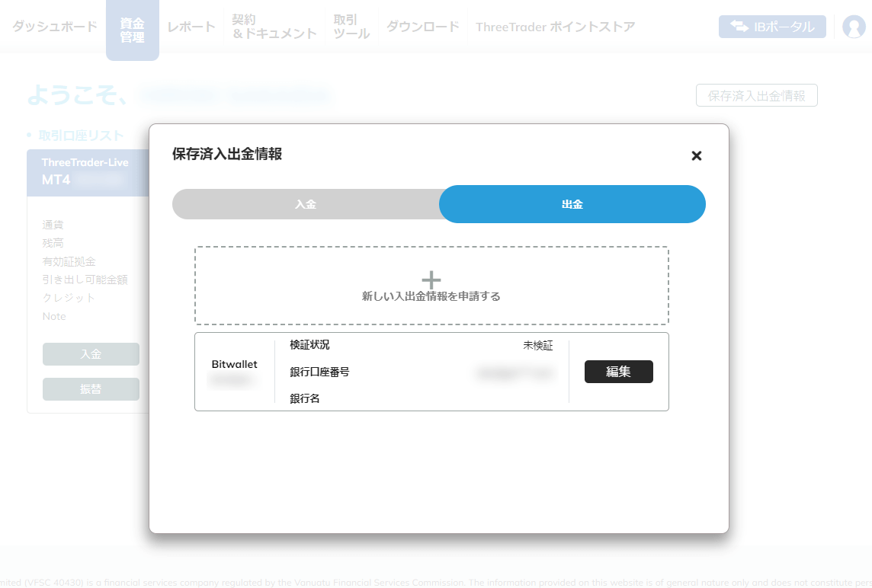Click the plus icon to add info

click(431, 280)
